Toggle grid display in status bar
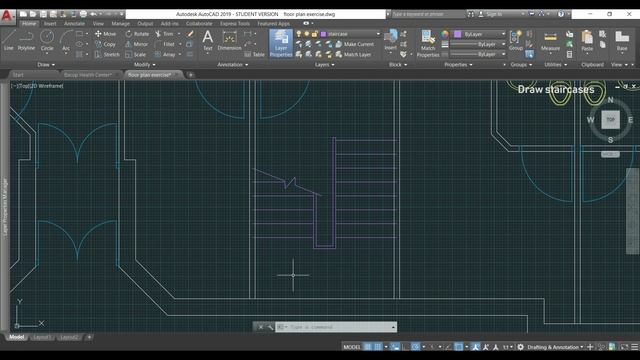 [x=368, y=347]
